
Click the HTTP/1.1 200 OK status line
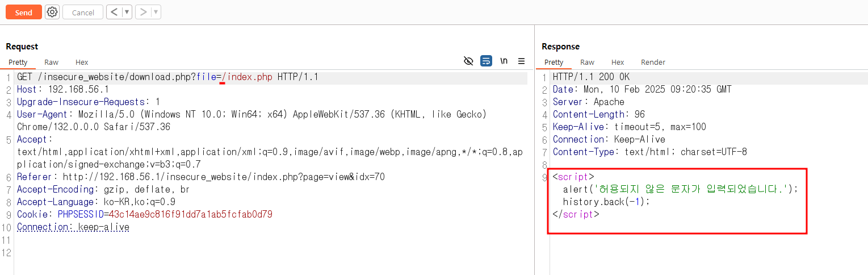click(x=591, y=77)
